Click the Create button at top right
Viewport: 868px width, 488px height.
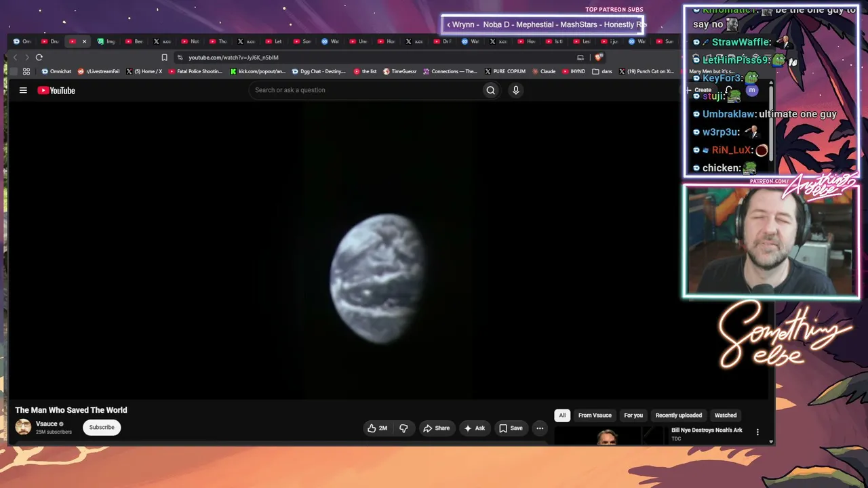(x=699, y=90)
